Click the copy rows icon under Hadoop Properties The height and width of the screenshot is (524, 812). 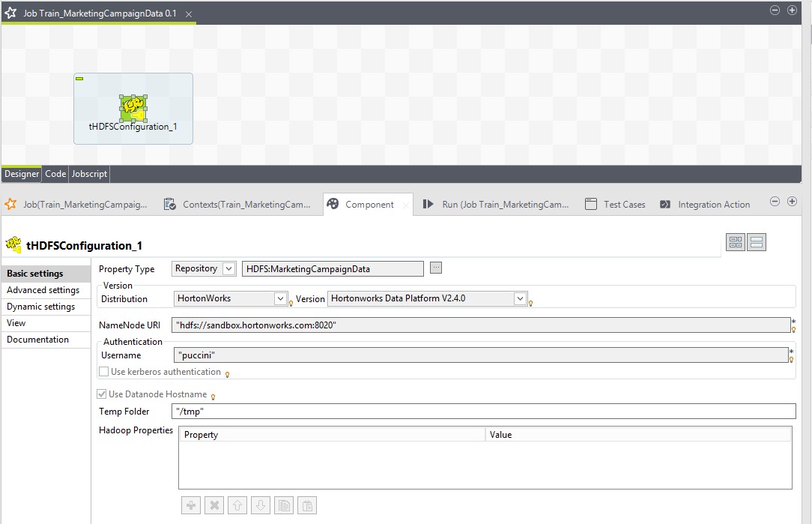(284, 505)
